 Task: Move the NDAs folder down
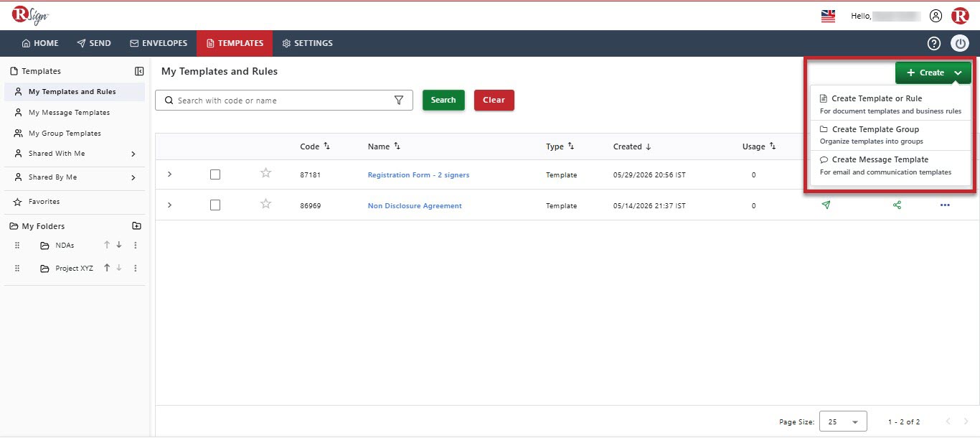(x=119, y=245)
